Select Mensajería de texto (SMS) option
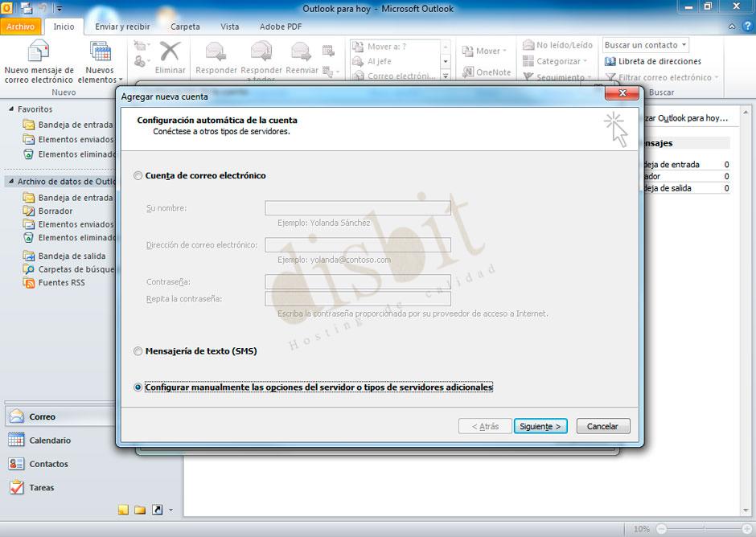Screen dimensions: 756x537 [x=138, y=350]
